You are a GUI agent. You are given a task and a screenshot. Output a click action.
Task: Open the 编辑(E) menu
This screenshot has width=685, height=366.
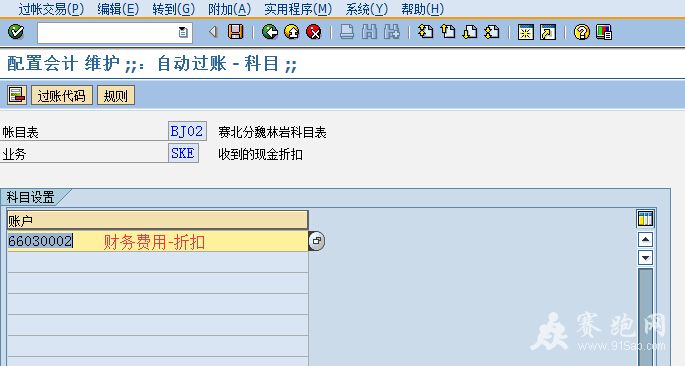(118, 9)
